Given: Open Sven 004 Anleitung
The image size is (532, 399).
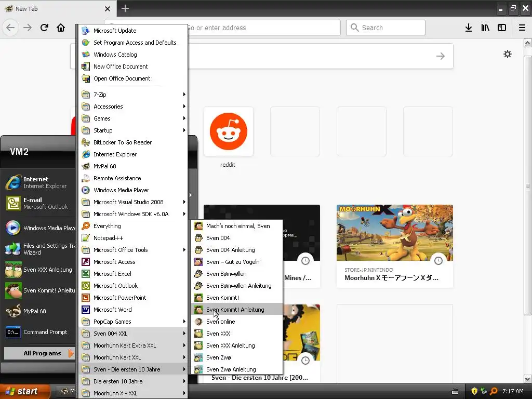Looking at the screenshot, I should coord(237,250).
